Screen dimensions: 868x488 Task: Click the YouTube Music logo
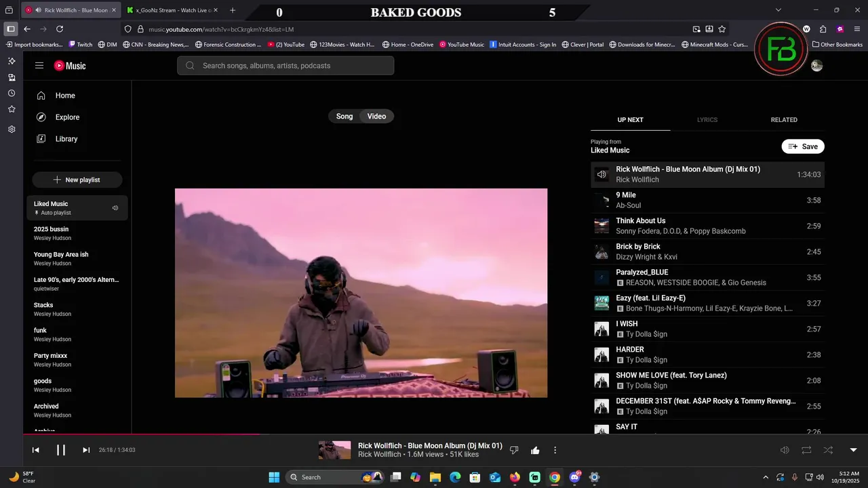[x=70, y=66]
